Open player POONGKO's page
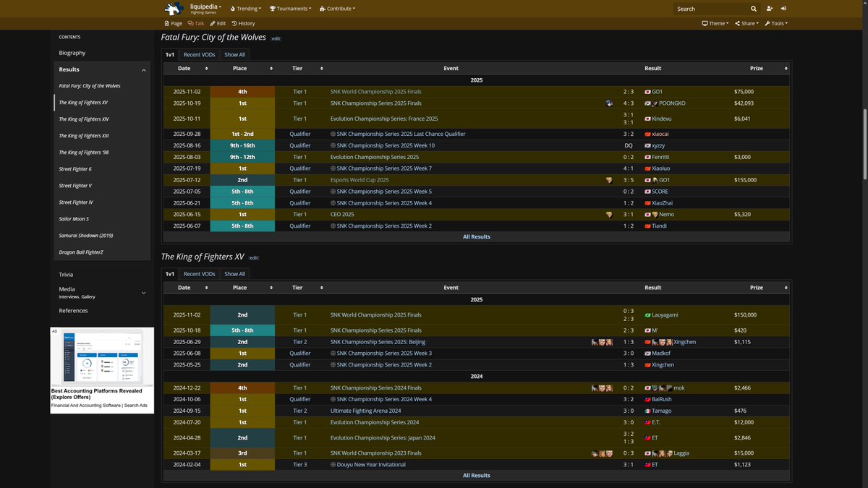 point(672,103)
